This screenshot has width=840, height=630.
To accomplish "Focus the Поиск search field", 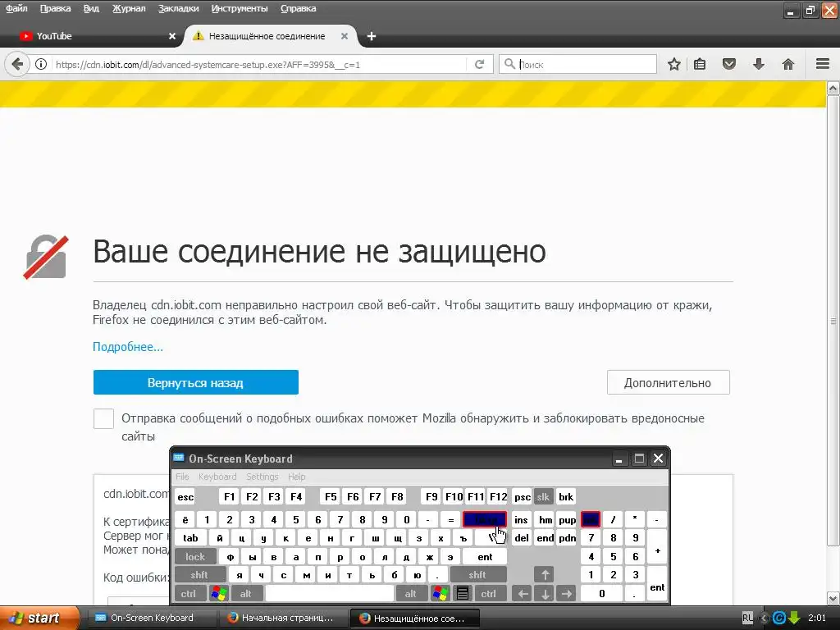I will pos(577,64).
